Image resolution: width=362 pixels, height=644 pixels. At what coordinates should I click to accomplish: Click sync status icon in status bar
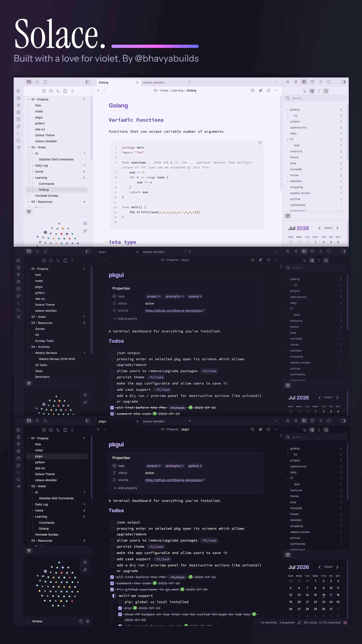tap(345, 622)
